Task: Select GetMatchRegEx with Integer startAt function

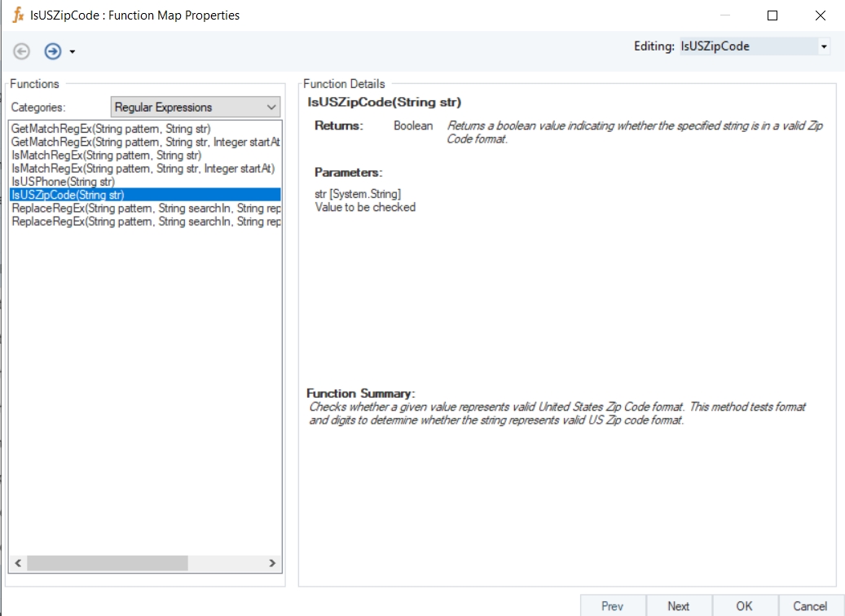Action: point(145,142)
